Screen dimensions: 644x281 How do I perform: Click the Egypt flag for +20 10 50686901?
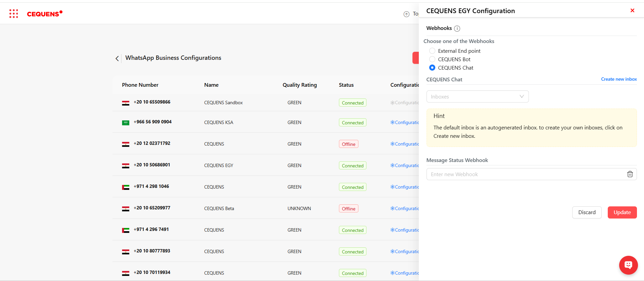126,166
